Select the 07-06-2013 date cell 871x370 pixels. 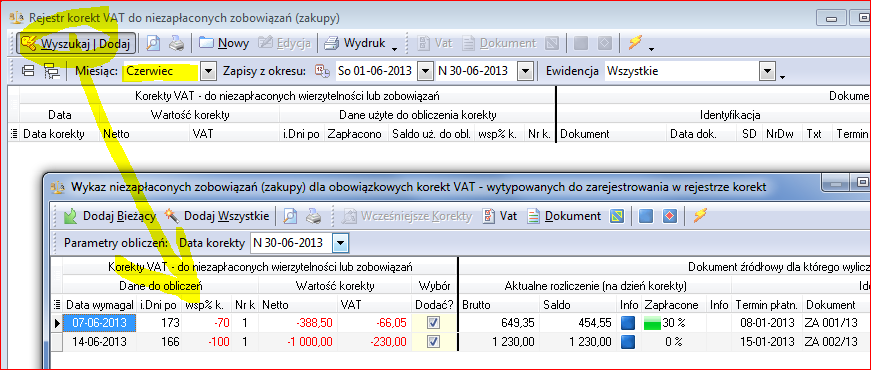100,323
